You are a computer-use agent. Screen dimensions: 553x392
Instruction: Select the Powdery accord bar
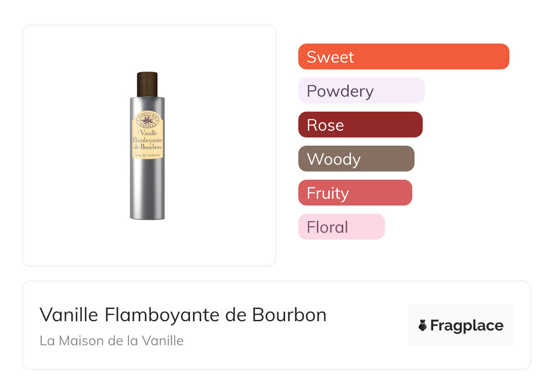tap(361, 91)
